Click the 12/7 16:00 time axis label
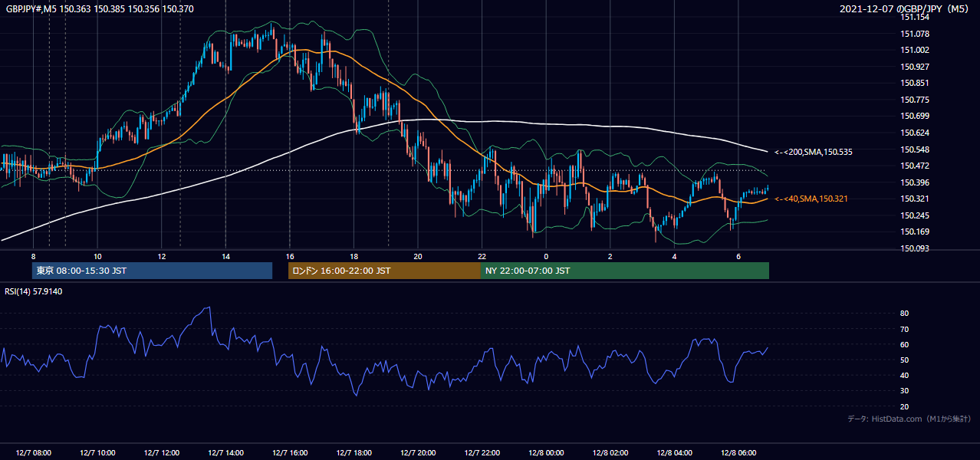Viewport: 980px width, 460px height. pos(290,453)
